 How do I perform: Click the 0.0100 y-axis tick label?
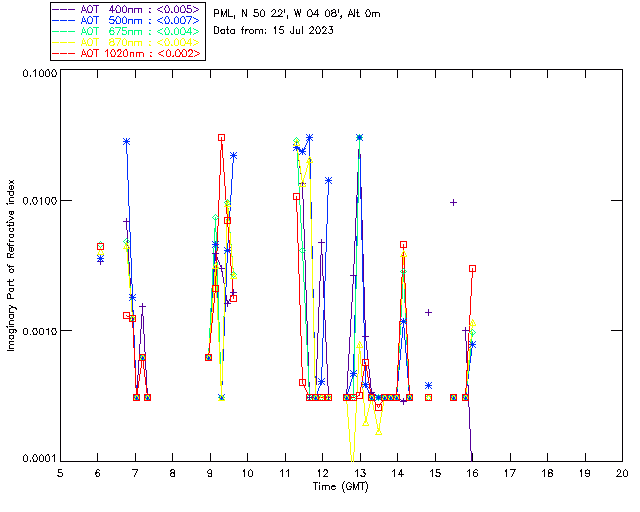point(38,202)
